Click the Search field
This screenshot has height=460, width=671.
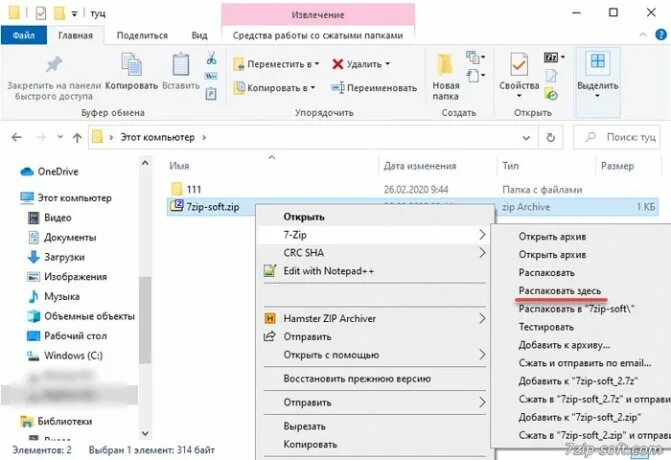(617, 137)
